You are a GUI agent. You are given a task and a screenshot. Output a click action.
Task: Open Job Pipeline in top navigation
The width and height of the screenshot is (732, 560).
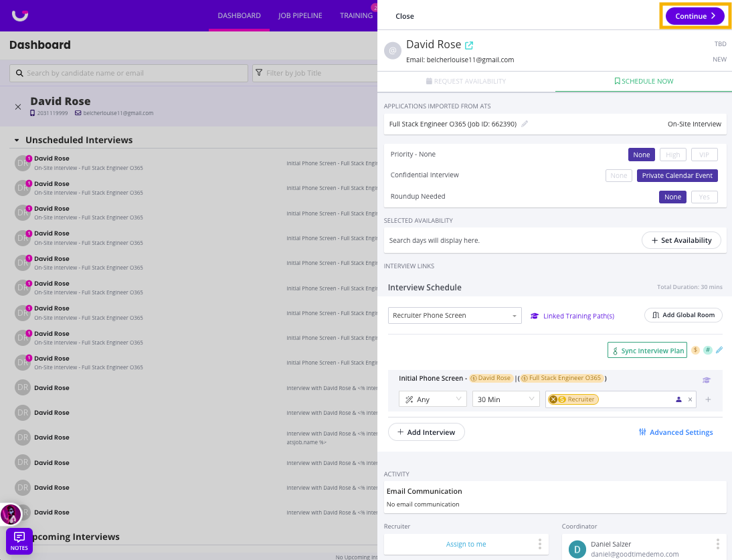300,15
